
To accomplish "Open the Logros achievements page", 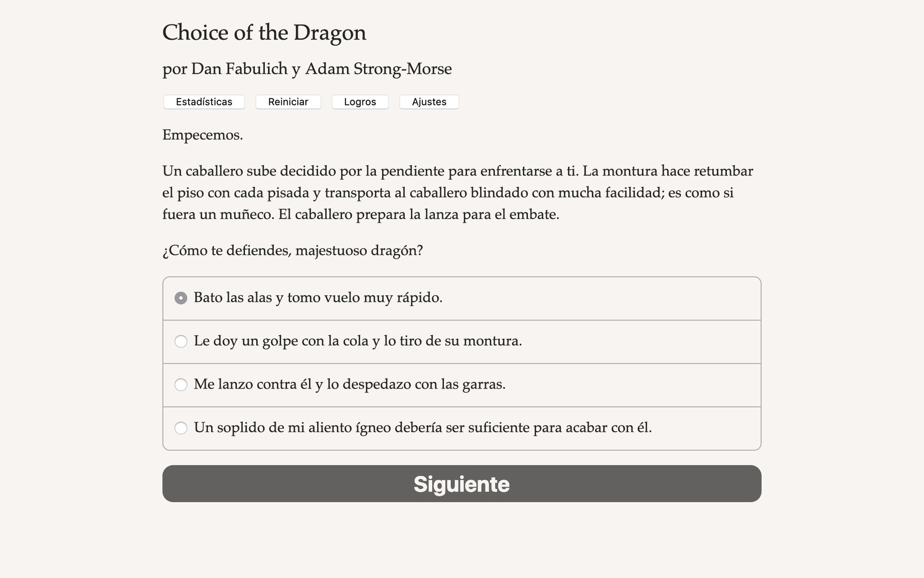I will tap(360, 102).
